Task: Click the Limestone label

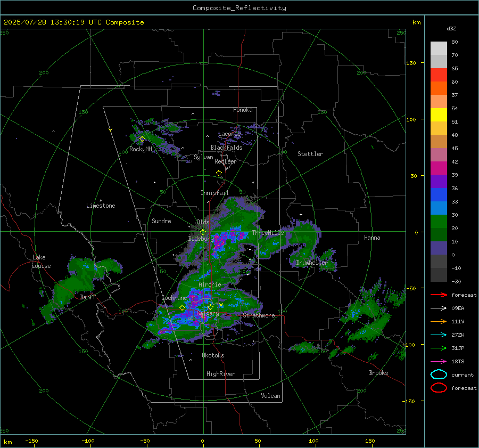Action: point(101,206)
